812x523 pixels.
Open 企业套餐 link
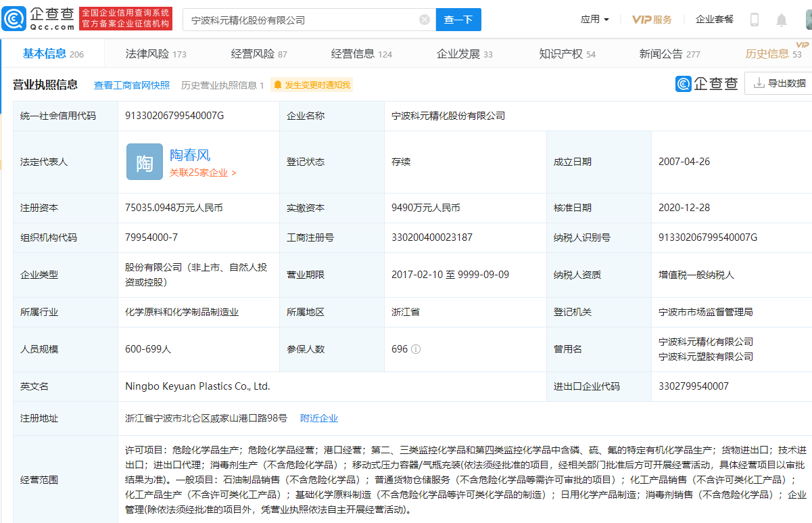[715, 20]
